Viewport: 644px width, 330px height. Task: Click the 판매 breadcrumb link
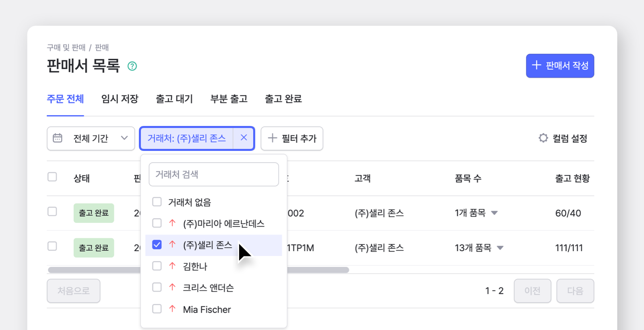click(102, 47)
